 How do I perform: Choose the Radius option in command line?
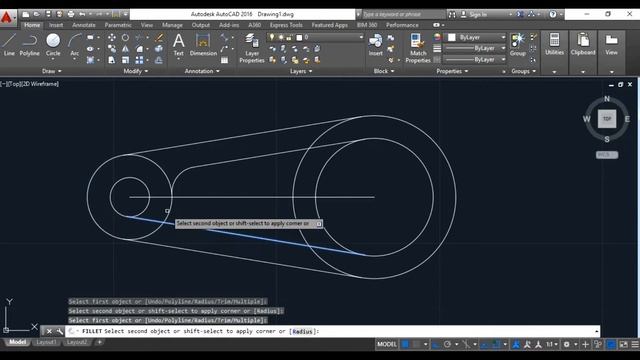click(x=302, y=331)
